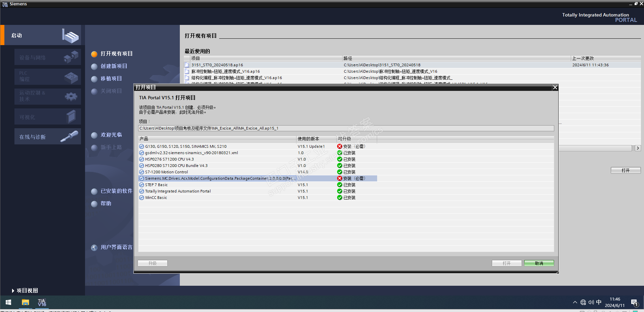The image size is (644, 312).
Task: Select recent project 结构化编程_脉冲控制轴+扭矩_速度模式_V16.ap16
Action: point(237,78)
